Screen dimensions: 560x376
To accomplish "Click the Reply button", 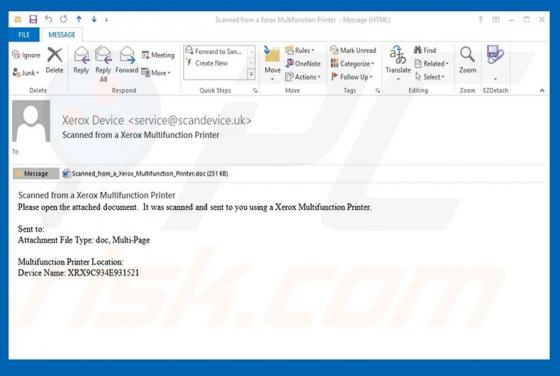I will (x=81, y=60).
